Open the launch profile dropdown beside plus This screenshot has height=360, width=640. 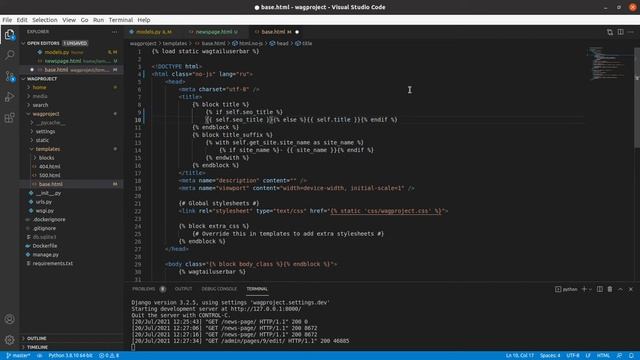point(590,289)
